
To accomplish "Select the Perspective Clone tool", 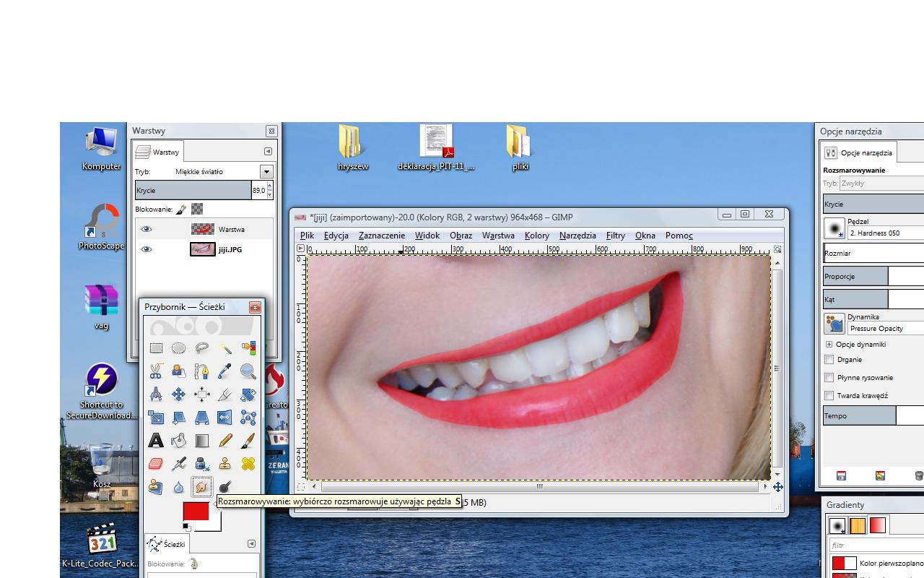I will 156,487.
